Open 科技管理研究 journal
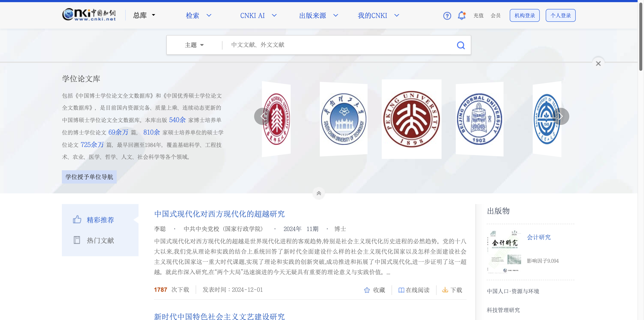This screenshot has width=644, height=320. (503, 310)
